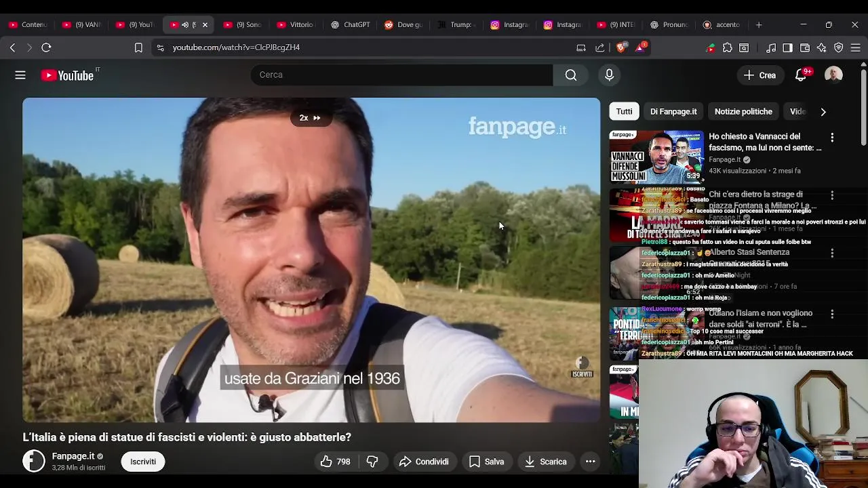Start voice search with the microphone
This screenshot has width=868, height=488.
click(x=609, y=75)
